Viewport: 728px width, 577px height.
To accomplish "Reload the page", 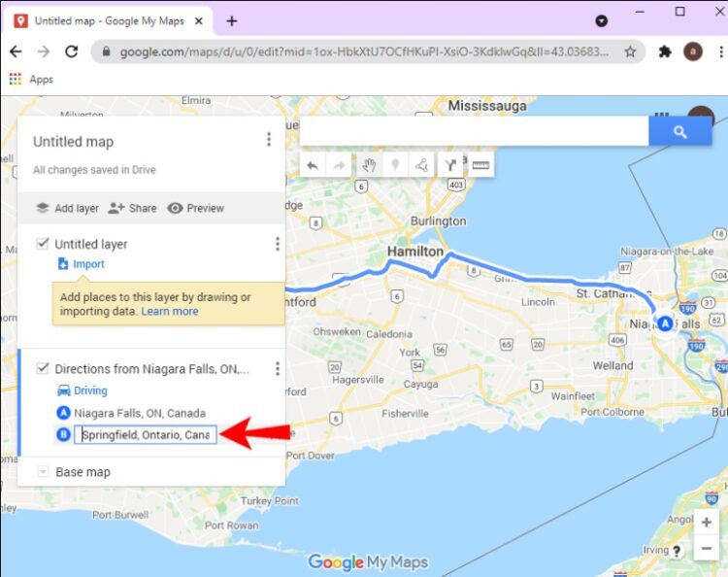I will [x=71, y=51].
